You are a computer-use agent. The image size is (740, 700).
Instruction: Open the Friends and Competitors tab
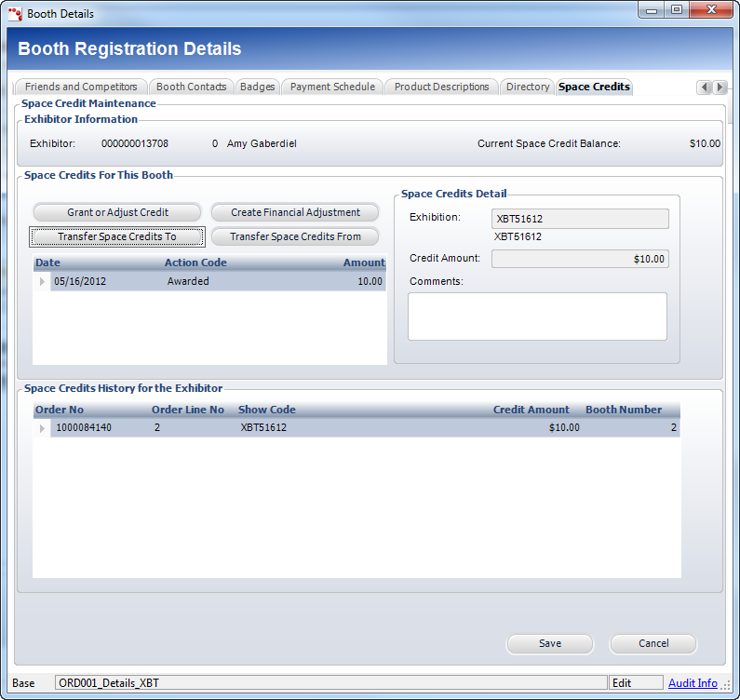(81, 87)
